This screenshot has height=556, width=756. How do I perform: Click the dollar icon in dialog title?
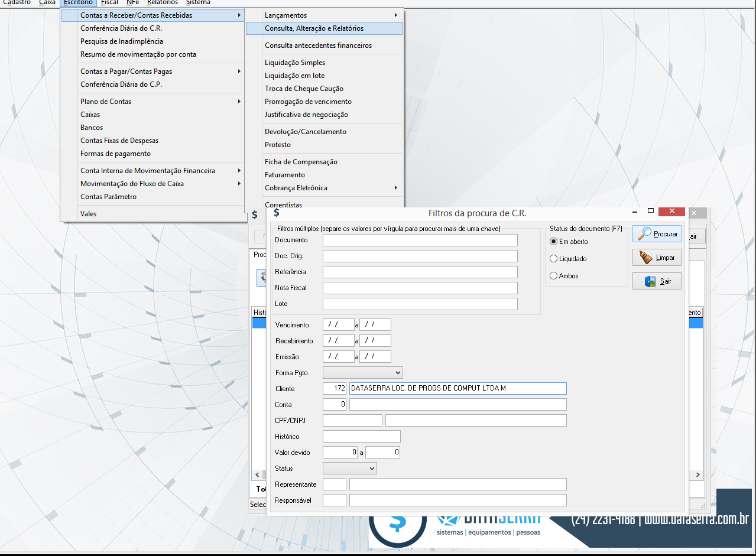[277, 213]
